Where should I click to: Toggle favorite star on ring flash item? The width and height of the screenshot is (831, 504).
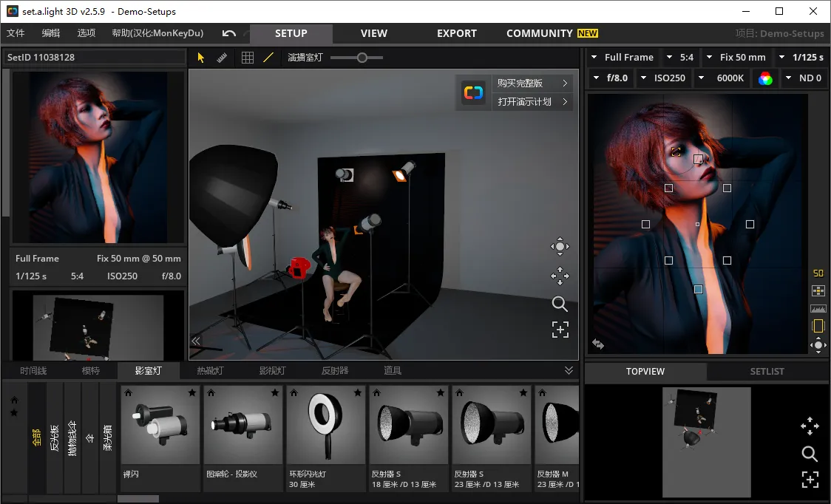tap(358, 392)
